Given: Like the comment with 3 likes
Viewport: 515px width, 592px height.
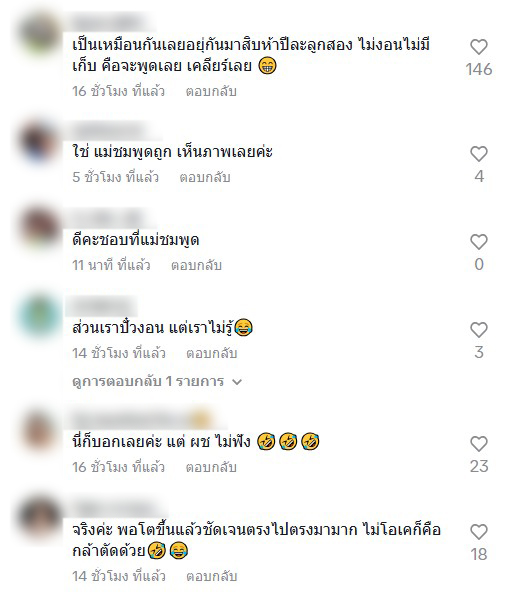Looking at the screenshot, I should pyautogui.click(x=479, y=330).
